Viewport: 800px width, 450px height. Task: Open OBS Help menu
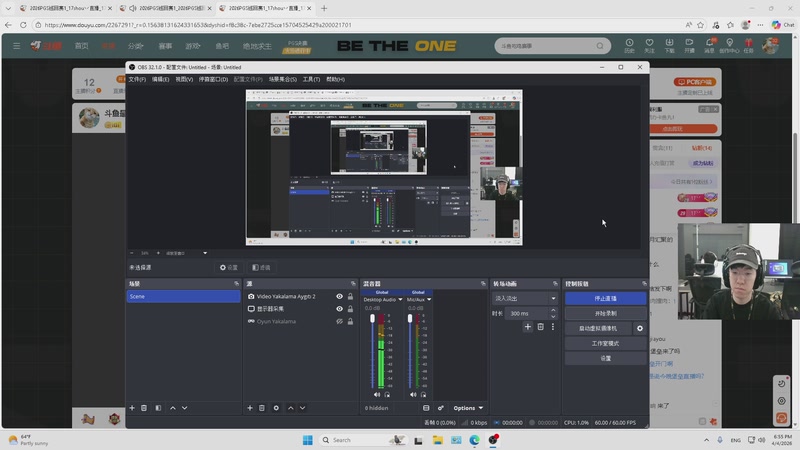click(x=335, y=79)
